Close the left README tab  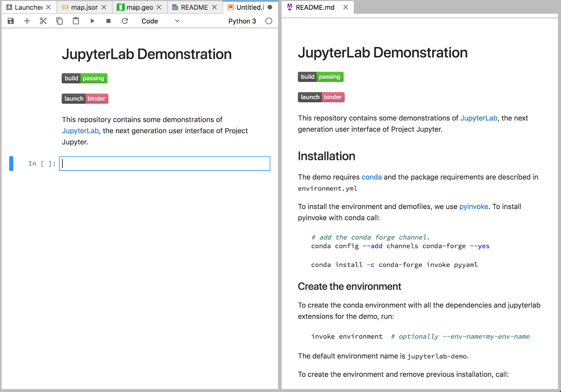point(214,7)
